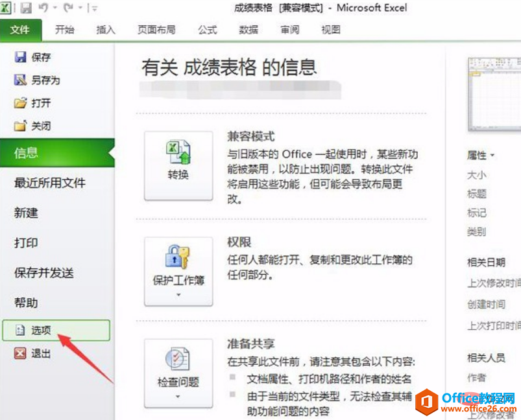Click the 相关日期 heading
521x420 pixels.
[x=486, y=262]
